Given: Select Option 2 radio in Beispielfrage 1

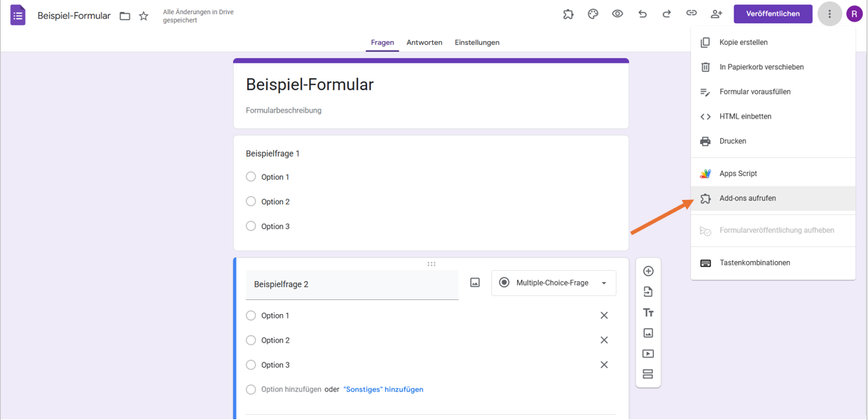Looking at the screenshot, I should pyautogui.click(x=251, y=201).
